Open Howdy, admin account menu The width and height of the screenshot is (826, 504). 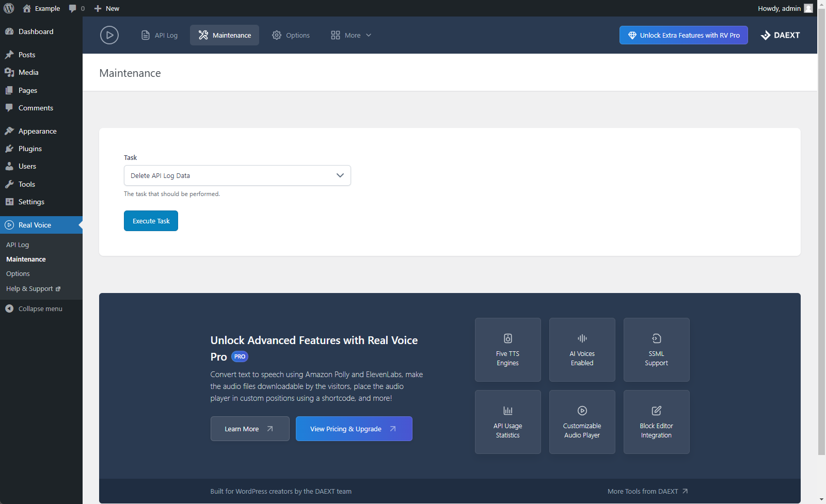[x=785, y=8]
